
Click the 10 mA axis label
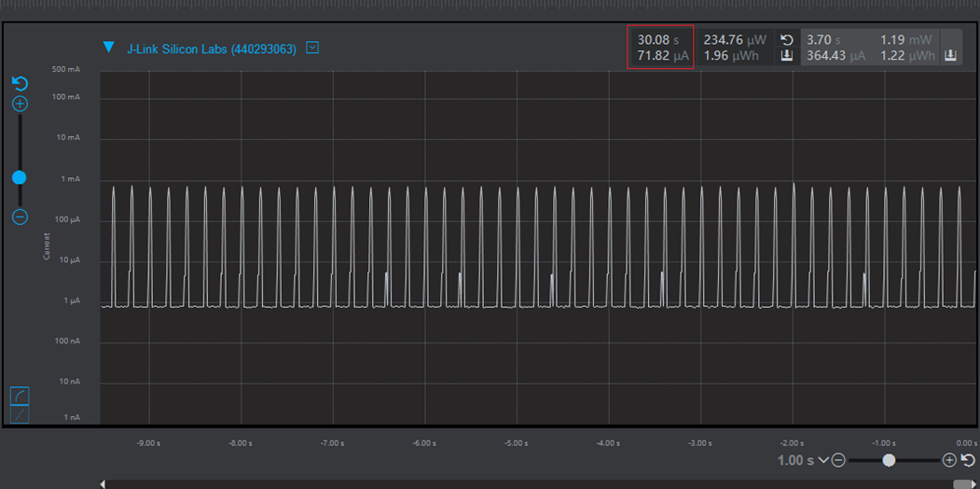point(68,137)
